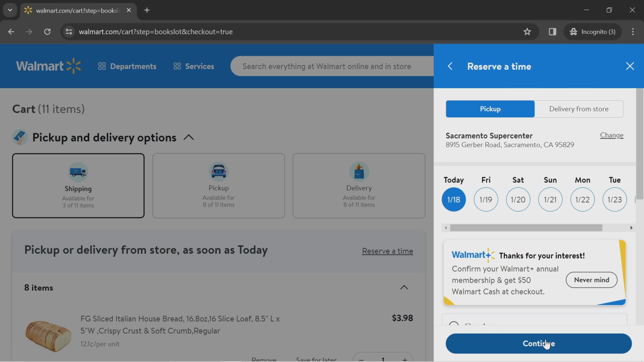This screenshot has width=644, height=362.
Task: Click Change store link
Action: coord(611,135)
